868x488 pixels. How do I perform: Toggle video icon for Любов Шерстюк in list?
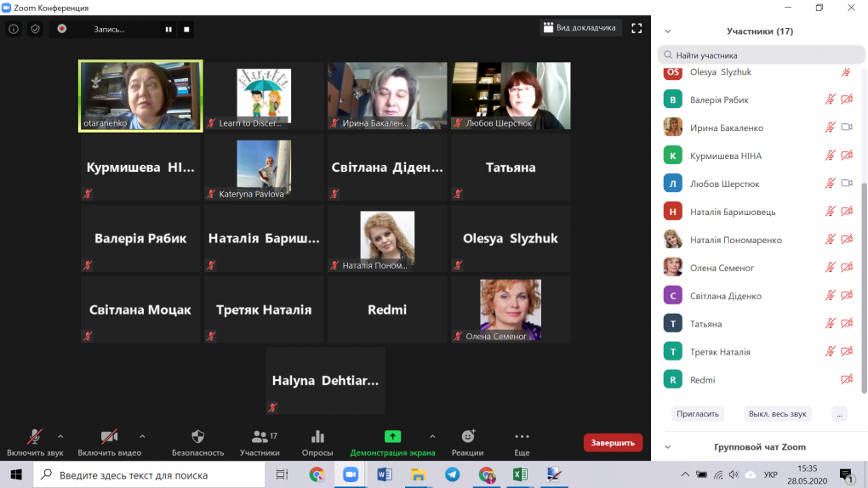[847, 183]
